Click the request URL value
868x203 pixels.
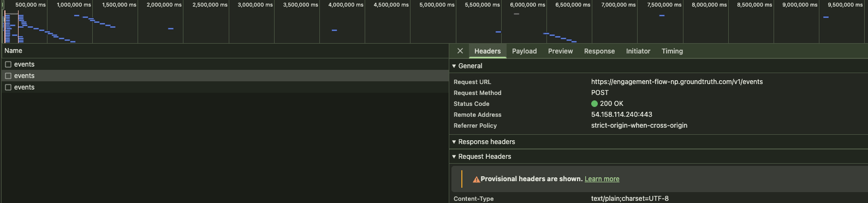coord(677,82)
